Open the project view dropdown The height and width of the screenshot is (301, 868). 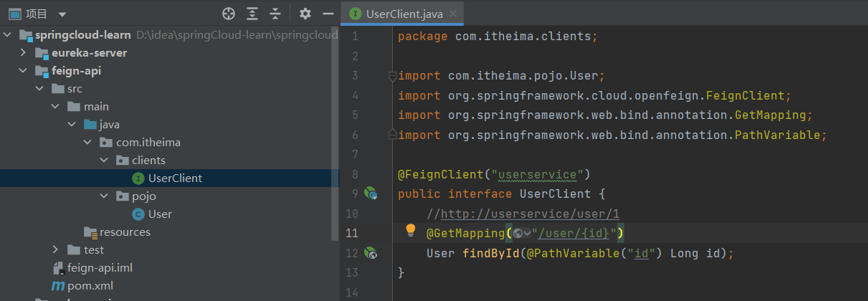tap(62, 14)
